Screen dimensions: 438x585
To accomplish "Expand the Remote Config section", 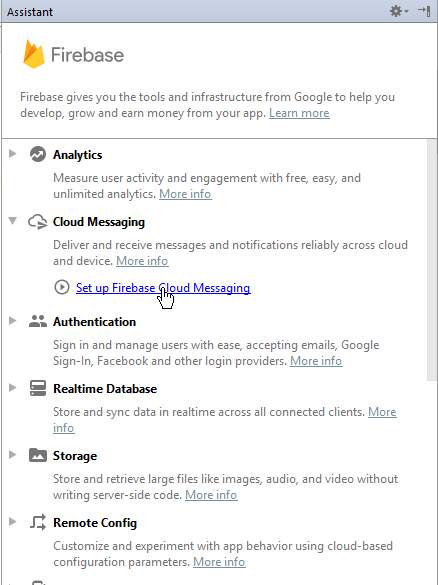I will click(x=13, y=521).
